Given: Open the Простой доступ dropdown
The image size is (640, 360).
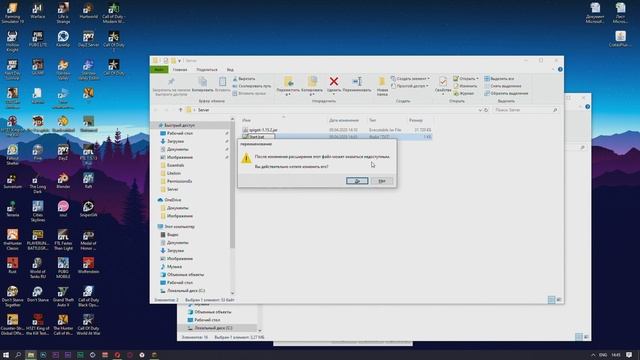Looking at the screenshot, I should pyautogui.click(x=410, y=86).
